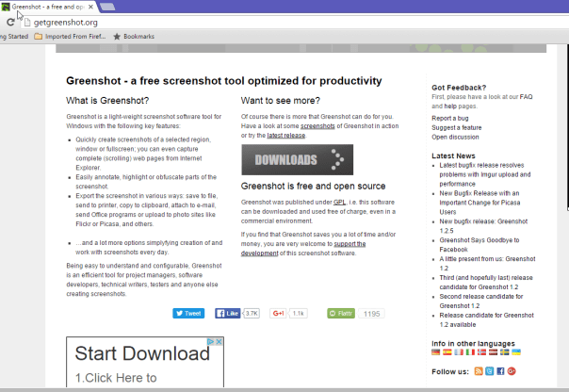Reload the page with the refresh icon
Viewport: 569px width, 392px height.
click(x=10, y=23)
